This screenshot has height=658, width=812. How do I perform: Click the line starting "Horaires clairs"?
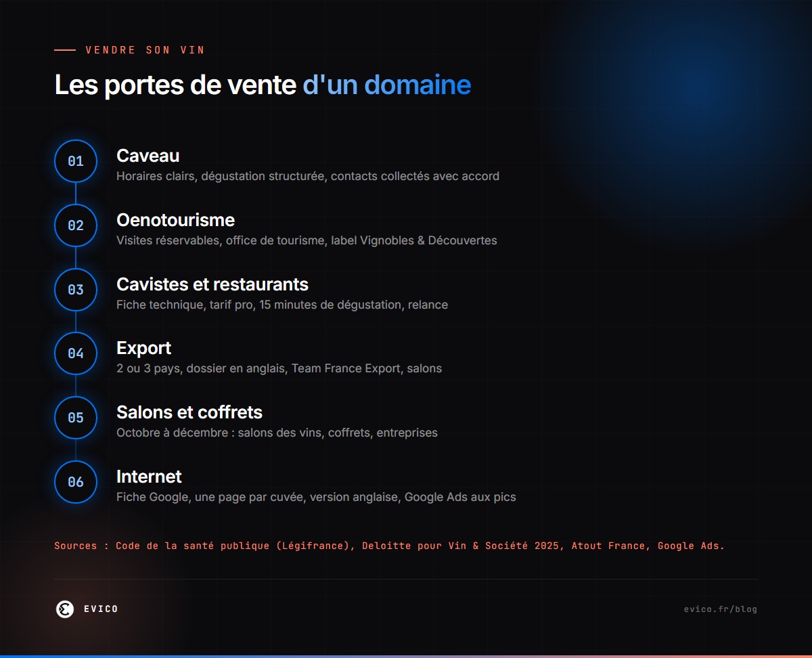[308, 176]
